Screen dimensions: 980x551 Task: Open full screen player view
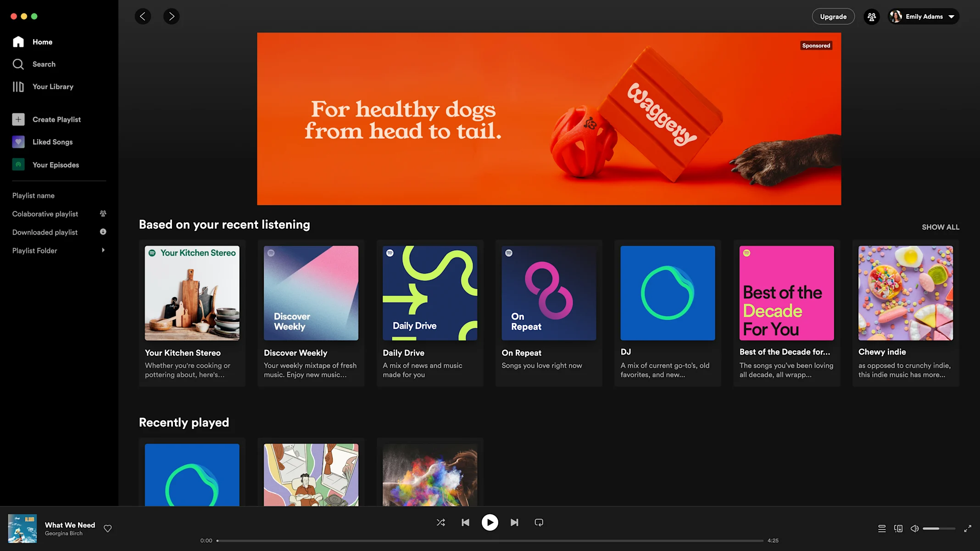click(968, 529)
